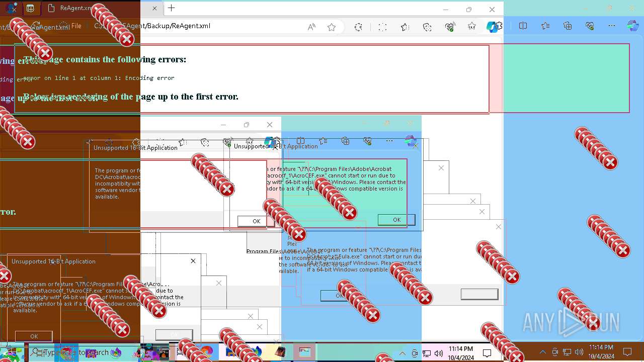The image size is (644, 362).
Task: Close the ReAgent.xml tab
Action: (x=154, y=8)
